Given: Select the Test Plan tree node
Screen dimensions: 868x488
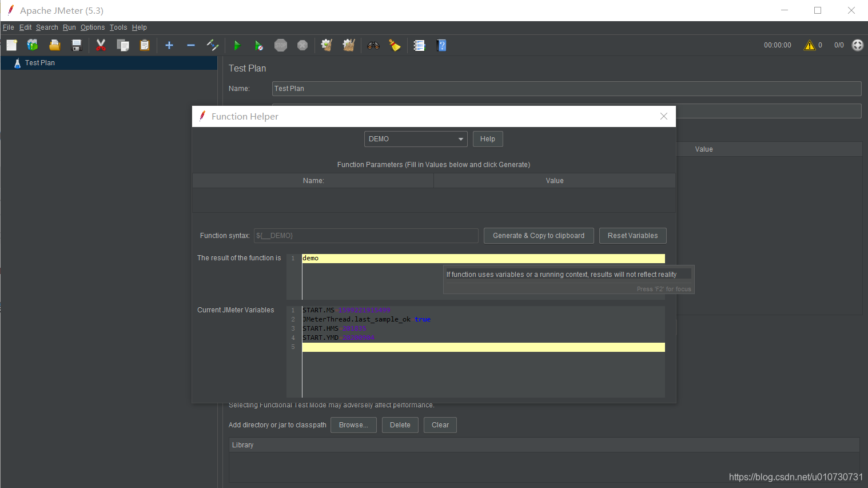Looking at the screenshot, I should (x=40, y=63).
